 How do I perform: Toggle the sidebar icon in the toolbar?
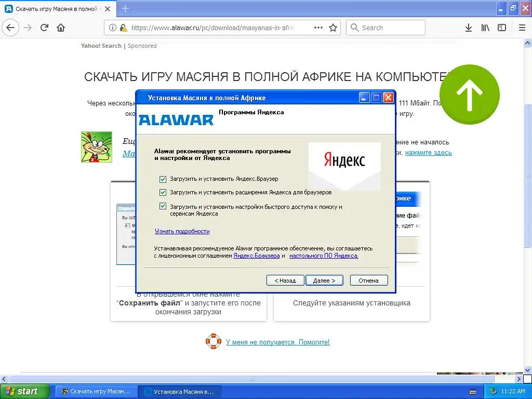click(502, 28)
